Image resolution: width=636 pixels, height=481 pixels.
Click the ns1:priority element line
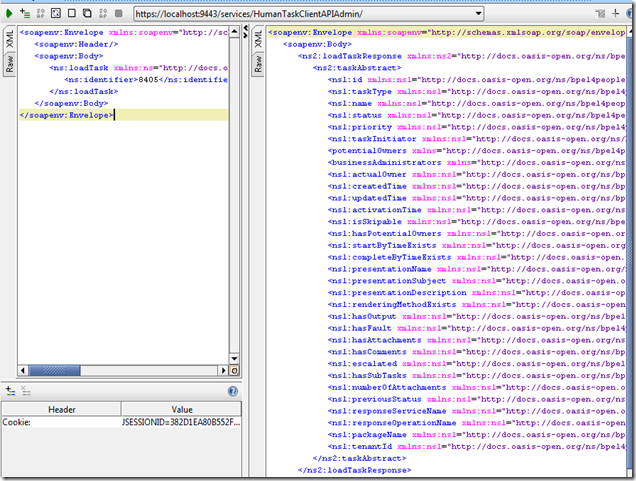coord(476,127)
